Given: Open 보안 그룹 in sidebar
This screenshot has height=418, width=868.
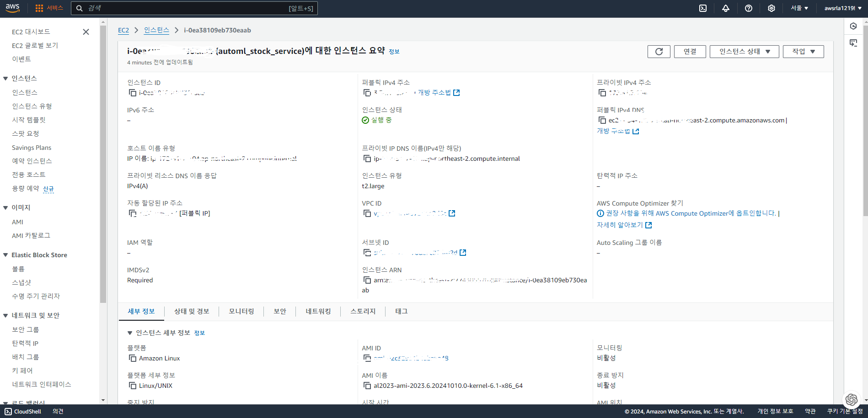Looking at the screenshot, I should click(x=26, y=329).
